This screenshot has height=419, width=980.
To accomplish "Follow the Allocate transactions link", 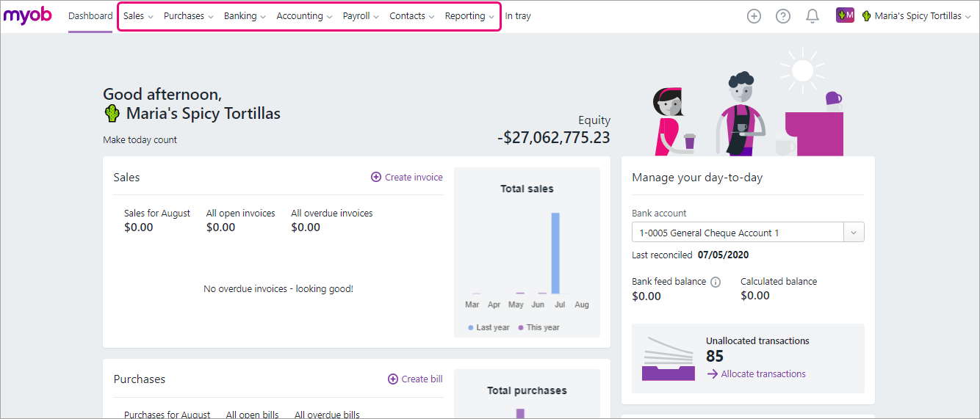I will pos(763,374).
